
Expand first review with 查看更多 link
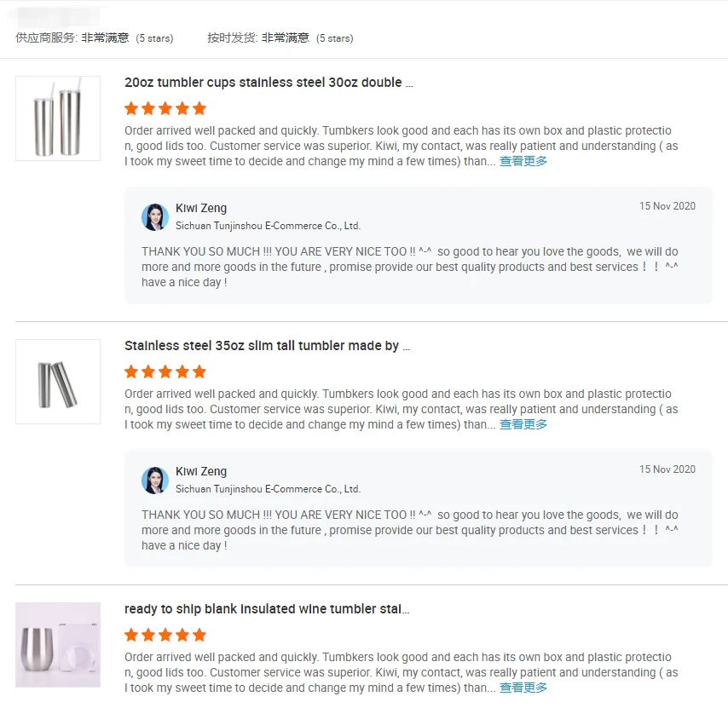coord(523,161)
